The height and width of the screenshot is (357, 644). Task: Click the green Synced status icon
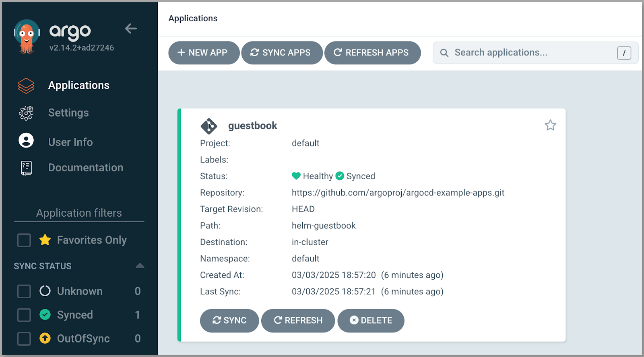(x=340, y=176)
